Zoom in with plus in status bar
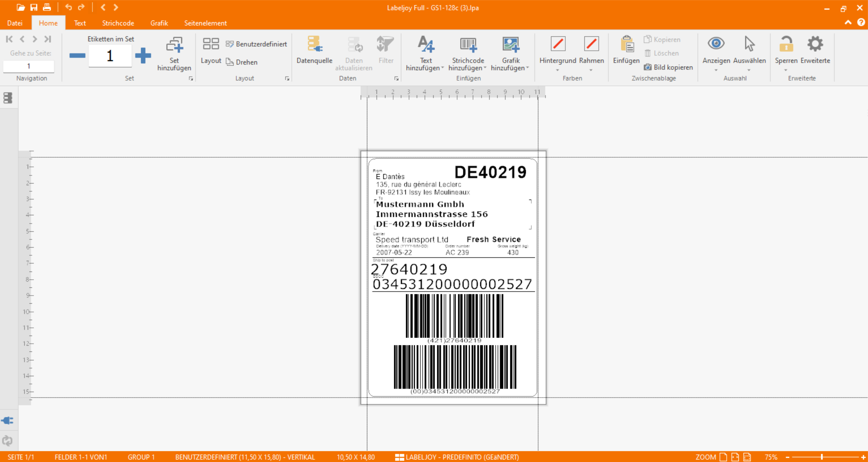The width and height of the screenshot is (868, 462). 863,457
